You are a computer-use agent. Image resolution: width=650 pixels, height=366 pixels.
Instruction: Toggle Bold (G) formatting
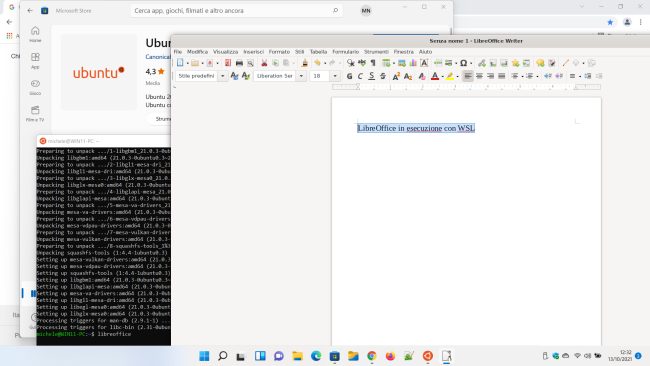coord(349,76)
